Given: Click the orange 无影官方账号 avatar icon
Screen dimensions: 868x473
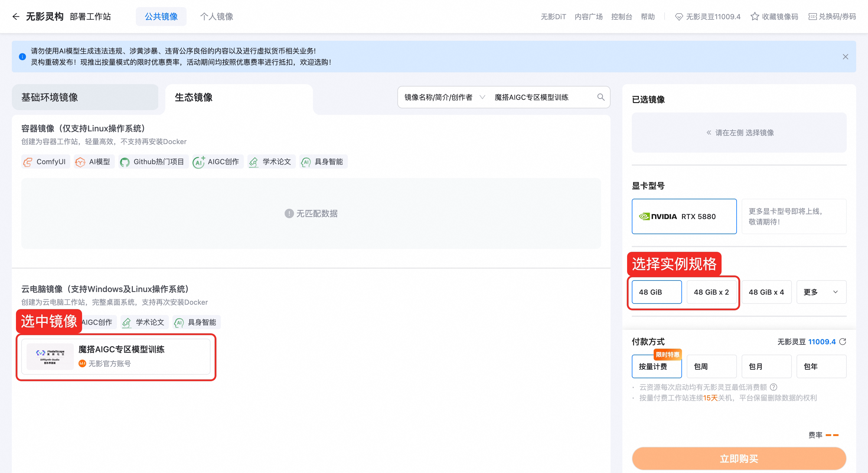Looking at the screenshot, I should [x=82, y=363].
